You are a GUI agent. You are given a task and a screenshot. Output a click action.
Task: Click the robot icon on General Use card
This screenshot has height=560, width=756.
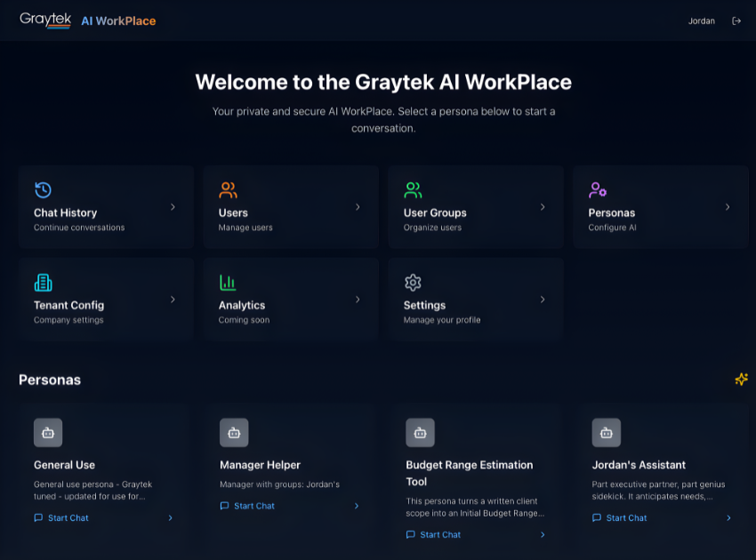pos(48,433)
